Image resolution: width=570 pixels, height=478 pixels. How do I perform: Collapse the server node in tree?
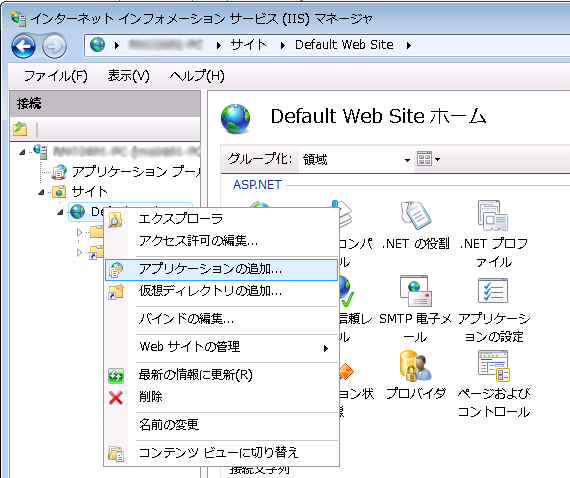22,152
